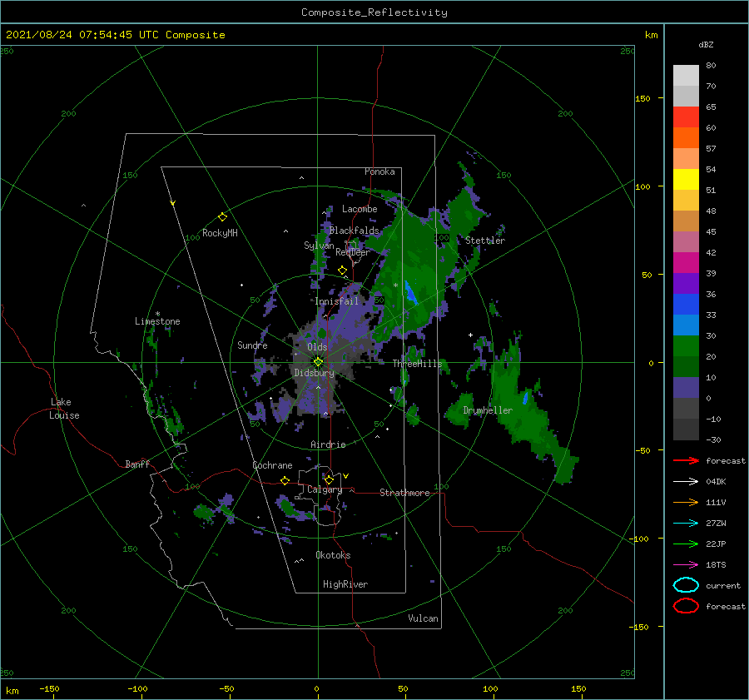Click the Airdrie town label
The image size is (749, 700).
(x=328, y=444)
